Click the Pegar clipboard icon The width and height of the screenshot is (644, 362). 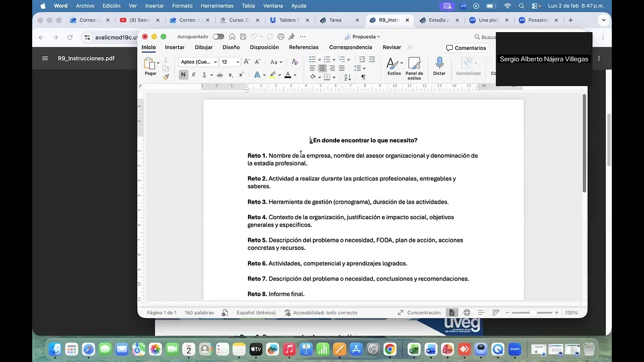149,63
